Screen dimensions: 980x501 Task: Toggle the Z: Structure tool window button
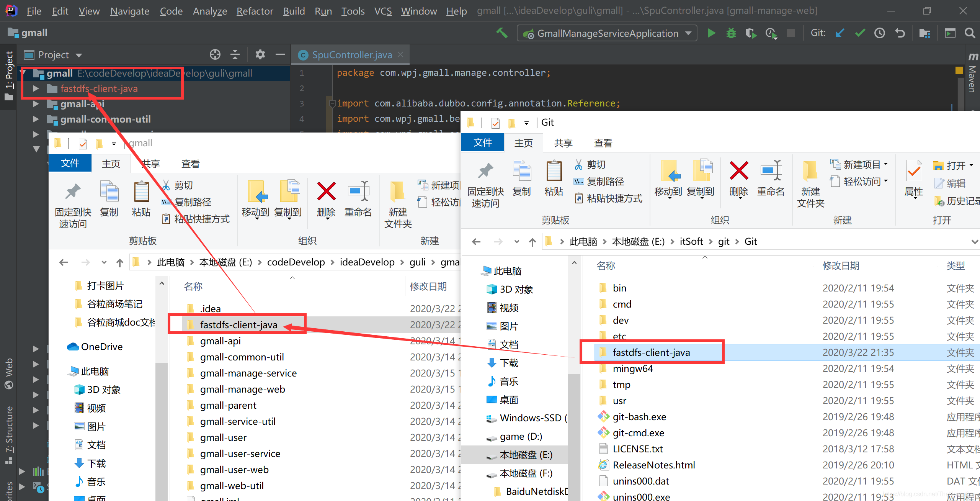(x=8, y=435)
